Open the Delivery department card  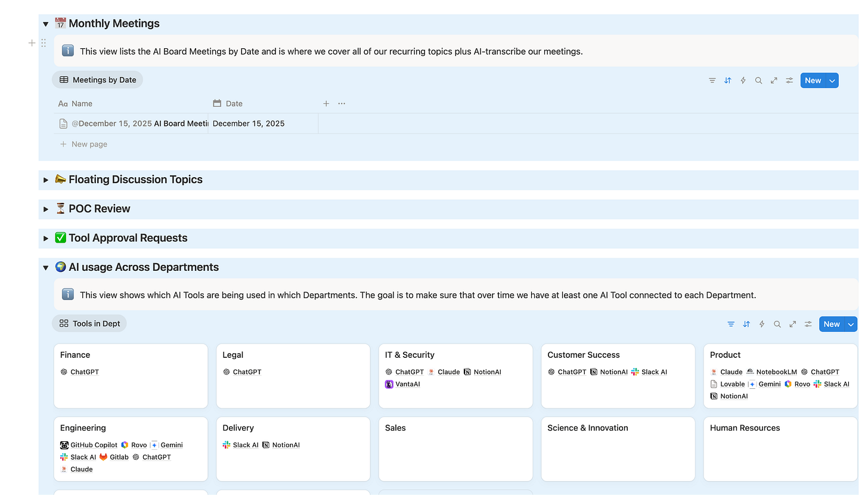(x=293, y=449)
